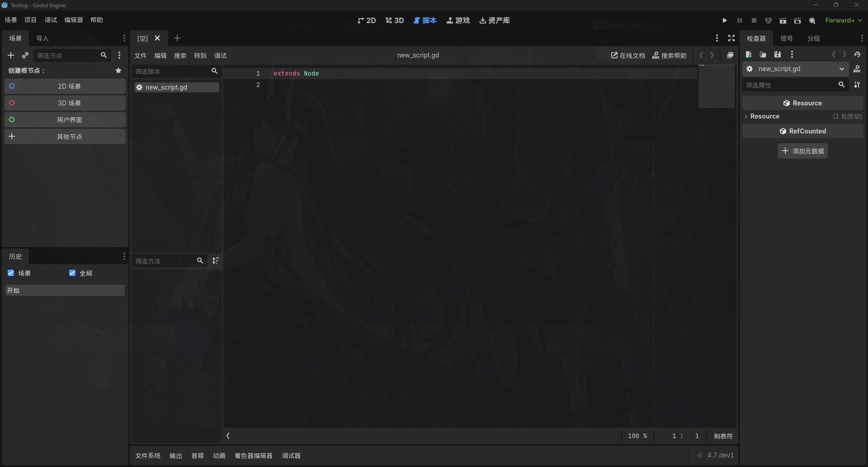Click the 添加元数据 button
The height and width of the screenshot is (467, 868).
[803, 151]
